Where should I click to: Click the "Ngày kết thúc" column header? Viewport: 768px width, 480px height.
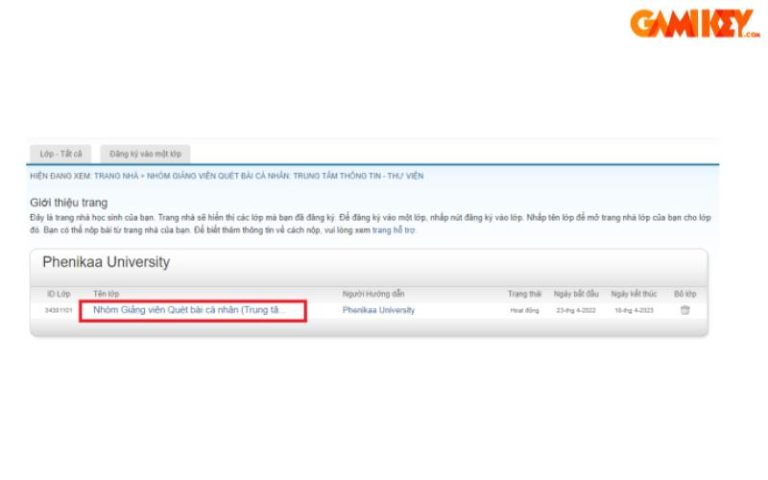(x=634, y=294)
